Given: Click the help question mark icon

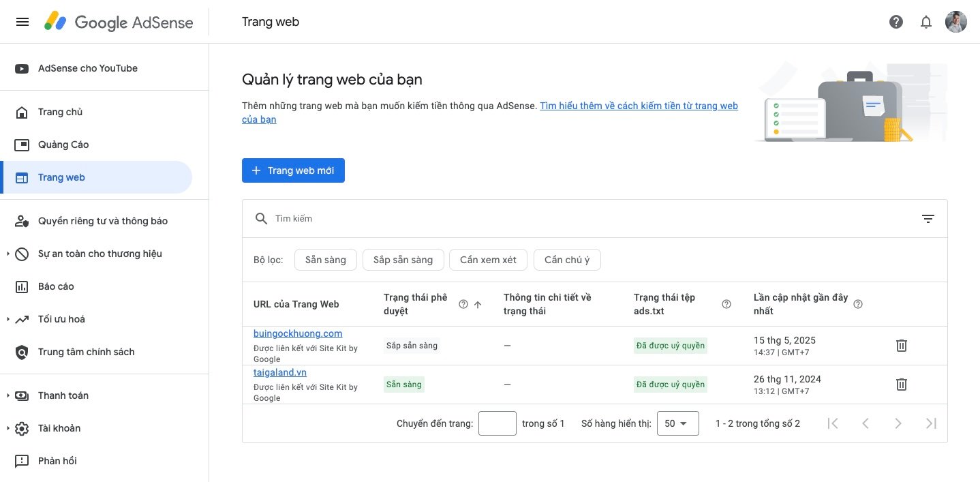Looking at the screenshot, I should (x=896, y=22).
